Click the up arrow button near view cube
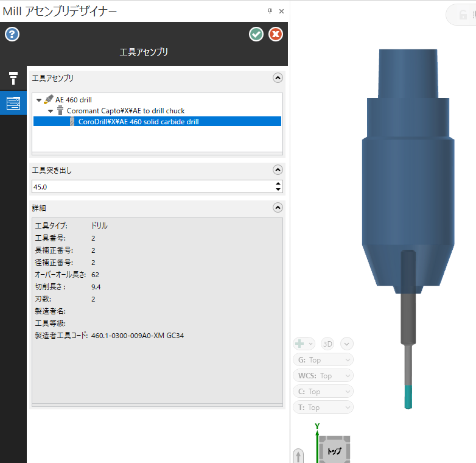Viewport: 476px width, 463px height. pyautogui.click(x=298, y=456)
